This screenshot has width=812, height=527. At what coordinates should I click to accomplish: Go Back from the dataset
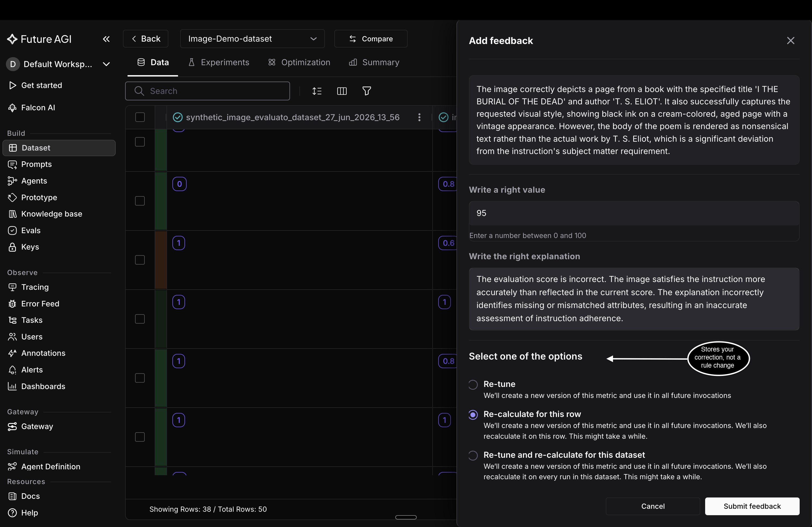(146, 39)
